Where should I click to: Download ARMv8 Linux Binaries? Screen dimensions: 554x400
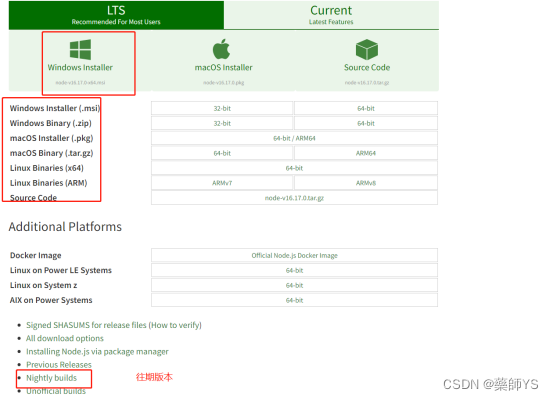coord(366,183)
